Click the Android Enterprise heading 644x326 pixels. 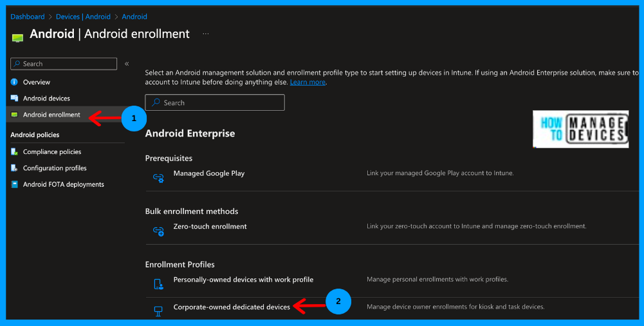tap(190, 133)
